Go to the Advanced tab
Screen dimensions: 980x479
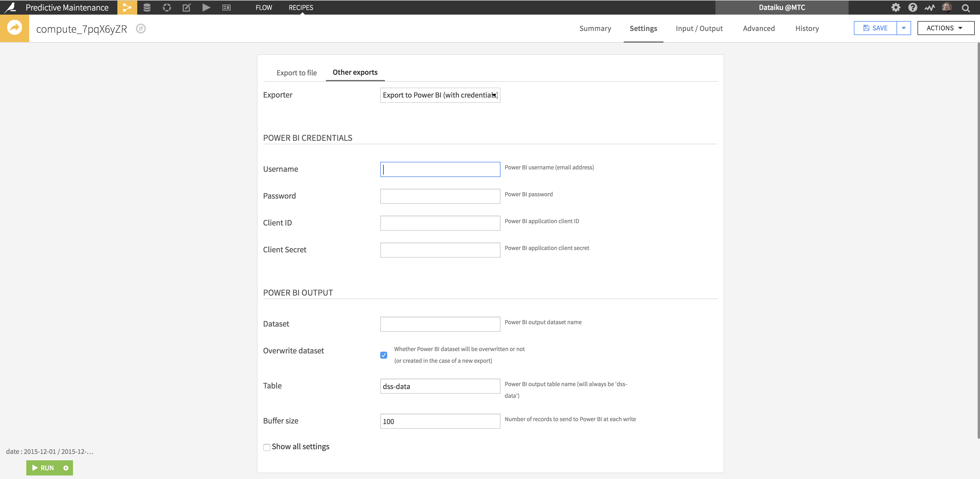pos(759,29)
